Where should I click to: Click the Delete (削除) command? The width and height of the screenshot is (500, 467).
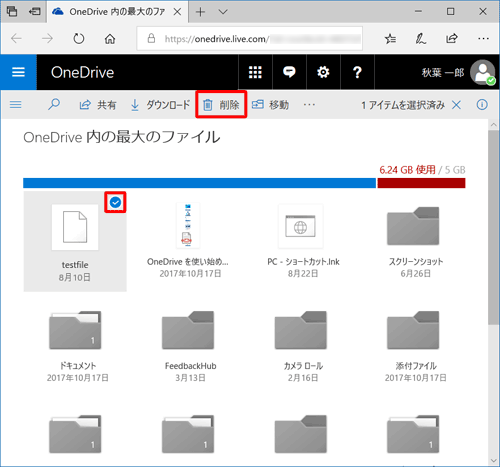[x=221, y=105]
